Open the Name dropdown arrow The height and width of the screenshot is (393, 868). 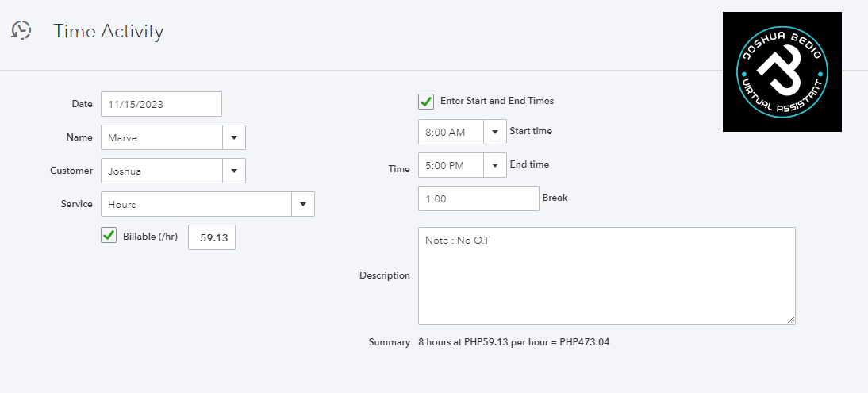[234, 137]
